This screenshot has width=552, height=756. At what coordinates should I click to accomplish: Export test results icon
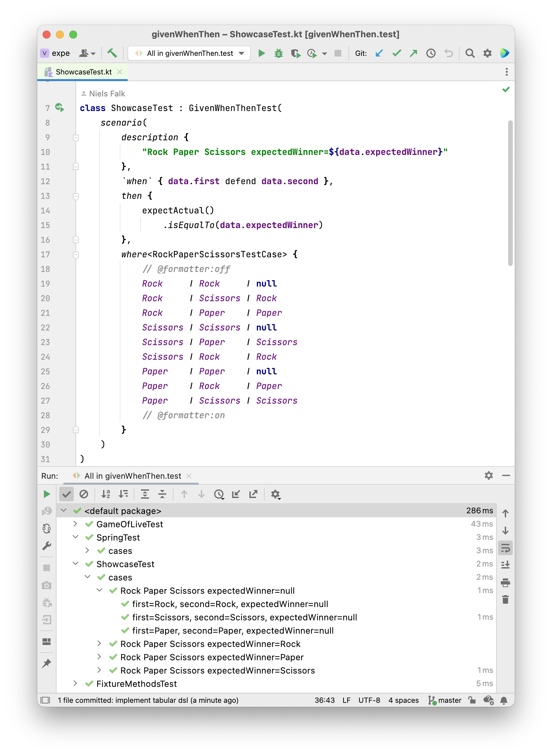[253, 494]
